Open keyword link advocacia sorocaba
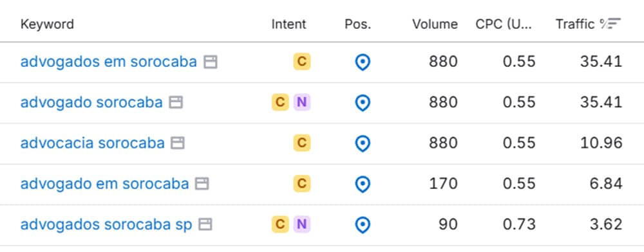The height and width of the screenshot is (252, 644). pyautogui.click(x=92, y=143)
